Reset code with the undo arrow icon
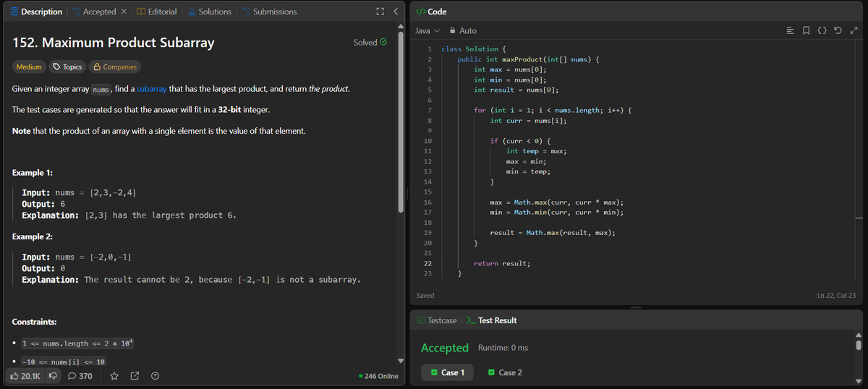 point(839,30)
